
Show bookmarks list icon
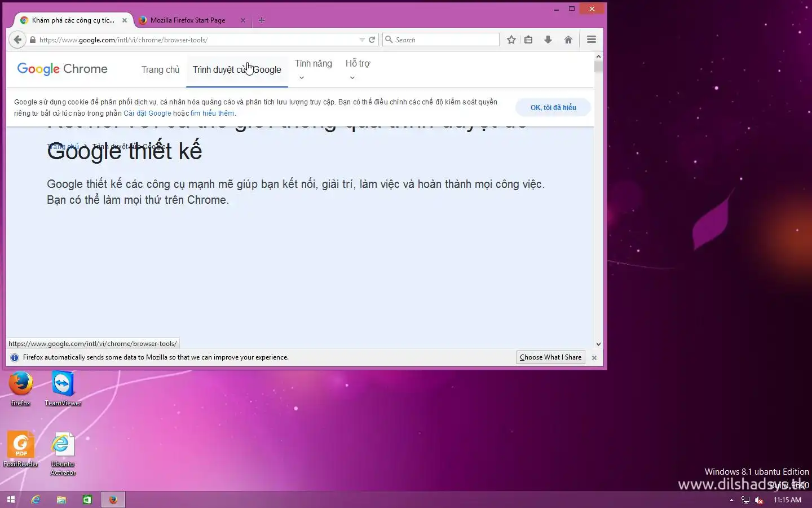click(528, 40)
